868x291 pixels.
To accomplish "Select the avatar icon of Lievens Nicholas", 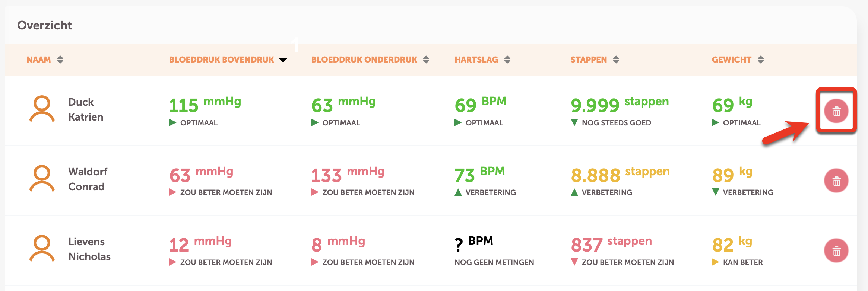I will coord(42,249).
